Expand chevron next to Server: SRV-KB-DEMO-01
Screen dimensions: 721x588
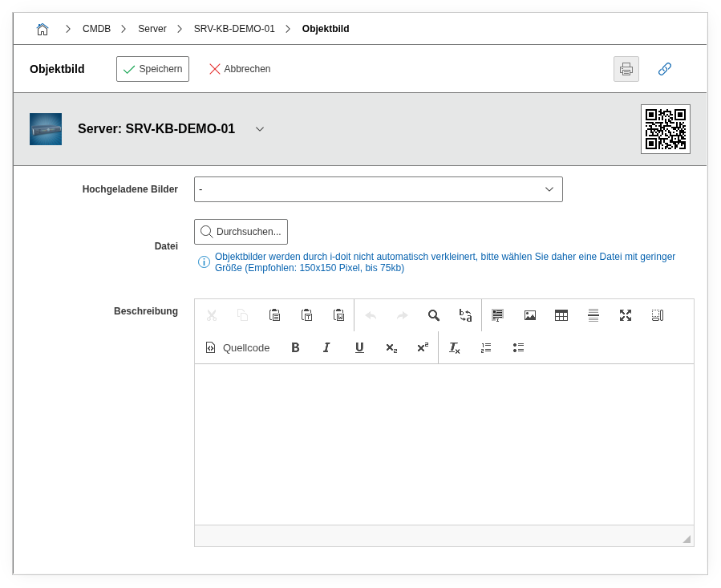coord(260,129)
